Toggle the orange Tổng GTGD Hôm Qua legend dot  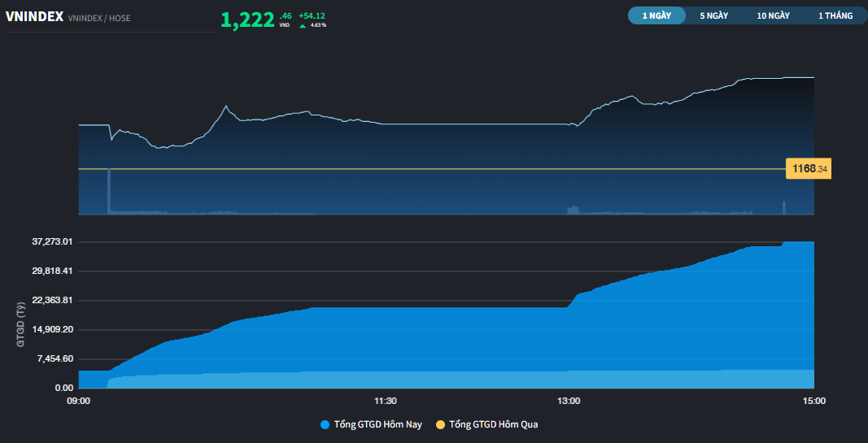click(x=441, y=425)
